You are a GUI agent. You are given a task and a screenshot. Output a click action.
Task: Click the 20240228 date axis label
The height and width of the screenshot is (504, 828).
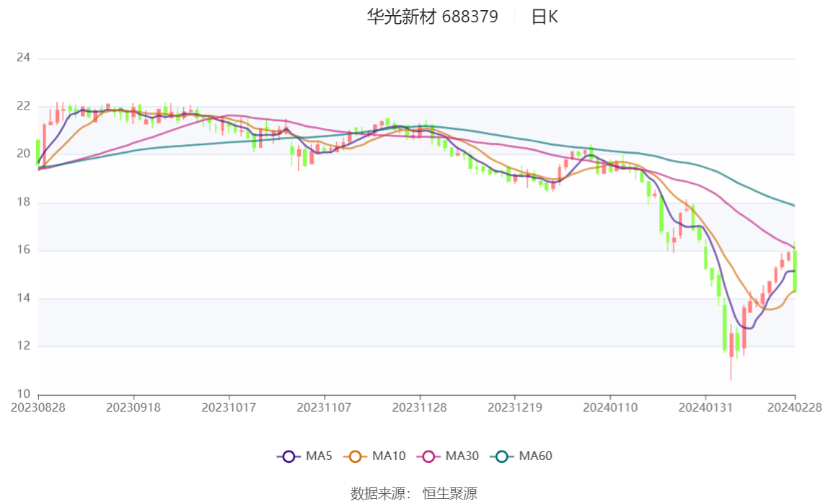point(795,408)
